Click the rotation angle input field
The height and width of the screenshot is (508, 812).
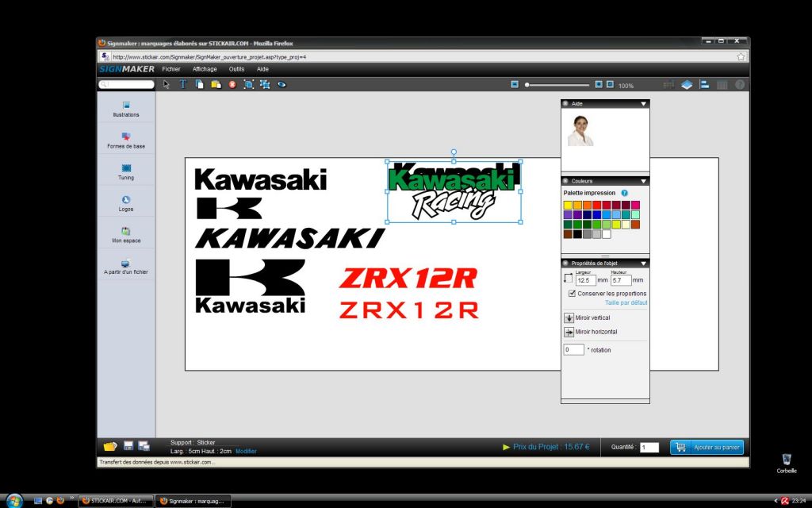click(573, 349)
